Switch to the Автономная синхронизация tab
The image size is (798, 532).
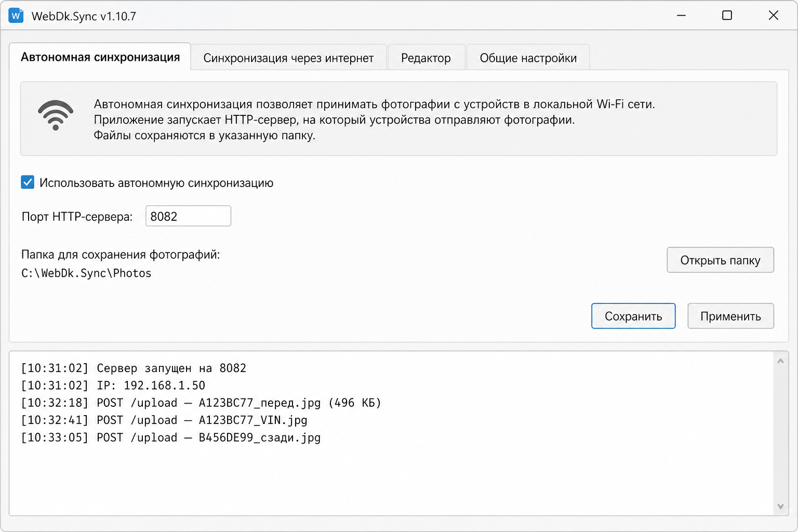pyautogui.click(x=100, y=57)
